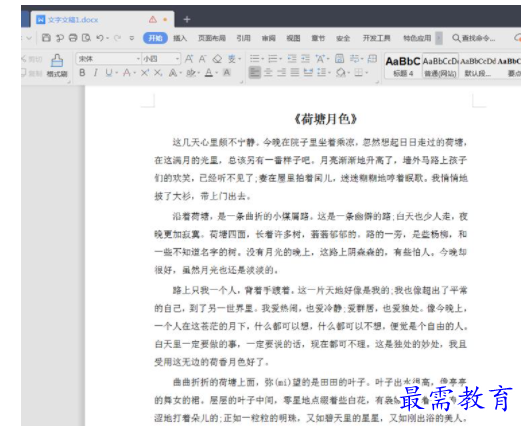Switch to the 审阅 ribbon tab
Viewport: 521px width, 430px height.
268,38
